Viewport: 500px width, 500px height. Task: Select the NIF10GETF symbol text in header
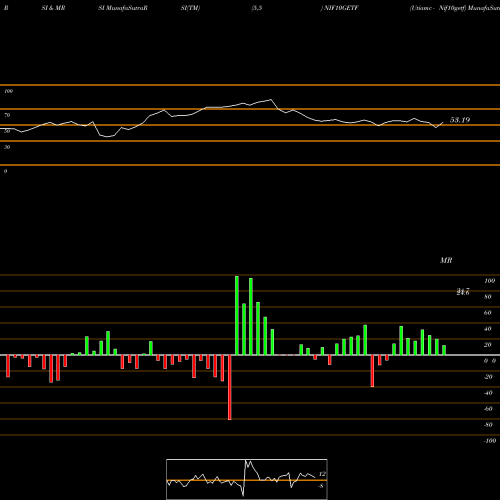[341, 8]
